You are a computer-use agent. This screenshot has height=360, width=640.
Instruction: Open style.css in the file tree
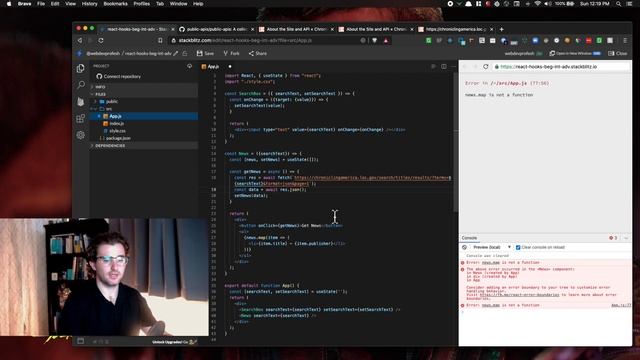point(117,131)
